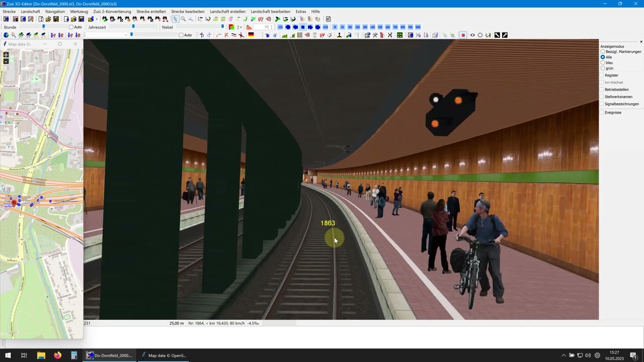Open Firefox from the Windows taskbar
Screen dimensions: 644x362
pos(57,355)
